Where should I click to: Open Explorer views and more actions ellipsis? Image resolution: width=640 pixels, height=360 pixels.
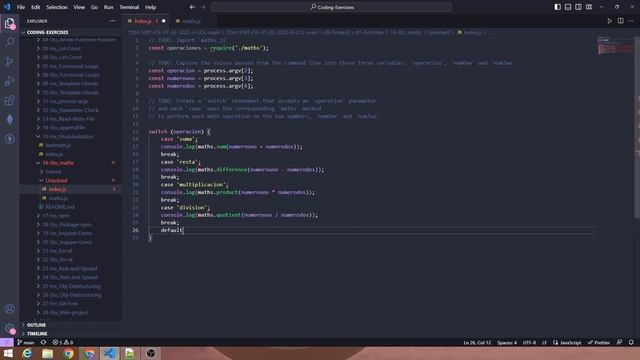tap(112, 21)
